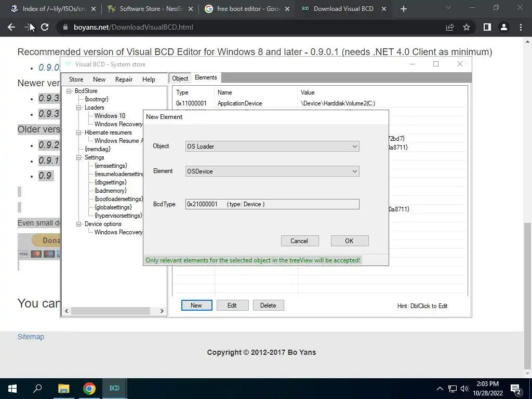This screenshot has height=399, width=532.
Task: Open the Help menu
Action: [149, 79]
